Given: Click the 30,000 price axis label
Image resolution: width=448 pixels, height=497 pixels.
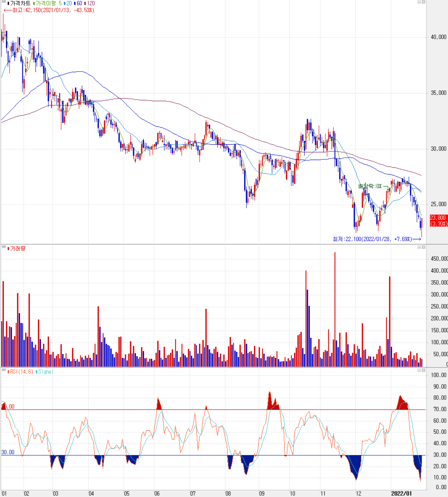Looking at the screenshot, I should [x=439, y=149].
